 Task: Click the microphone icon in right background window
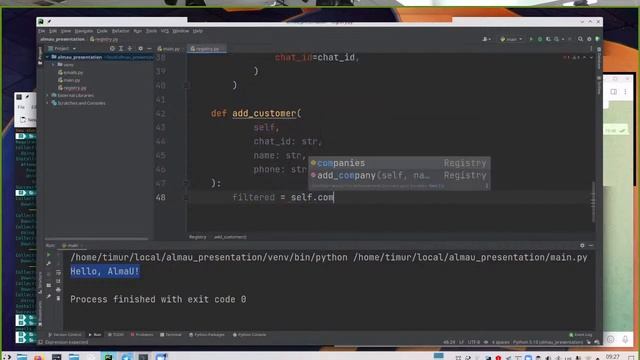pos(625,339)
